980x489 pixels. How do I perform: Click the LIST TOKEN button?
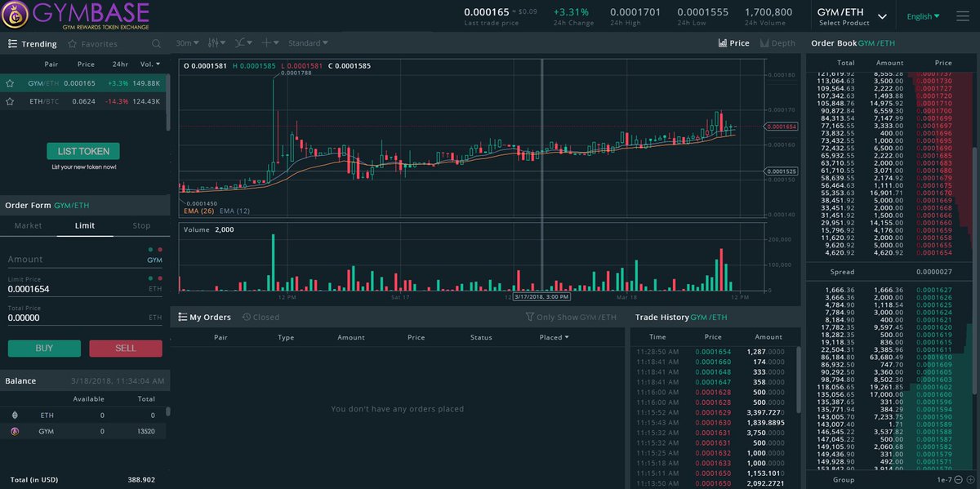coord(83,151)
